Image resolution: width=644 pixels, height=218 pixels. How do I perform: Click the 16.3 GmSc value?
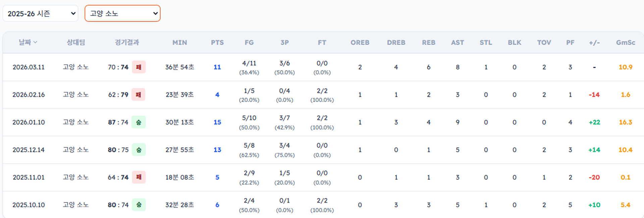625,122
